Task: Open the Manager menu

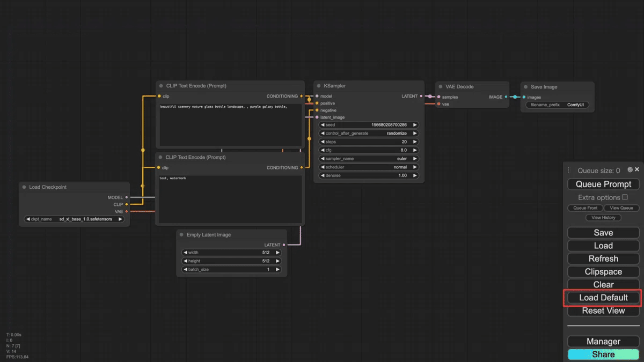Action: click(603, 342)
